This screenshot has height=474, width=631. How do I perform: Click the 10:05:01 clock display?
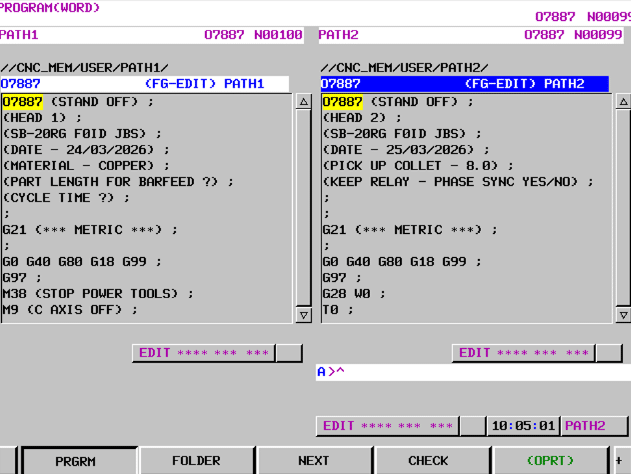click(523, 426)
